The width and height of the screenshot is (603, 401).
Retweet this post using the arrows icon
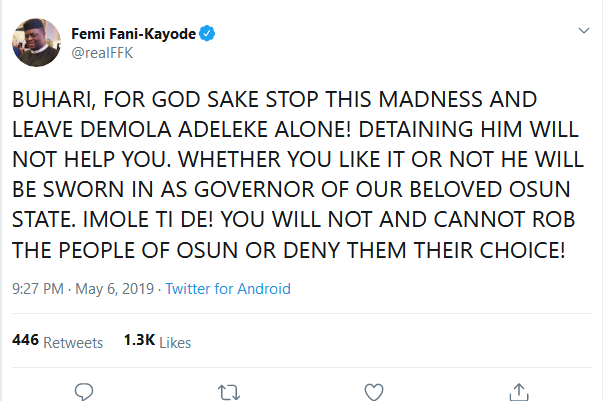[230, 389]
